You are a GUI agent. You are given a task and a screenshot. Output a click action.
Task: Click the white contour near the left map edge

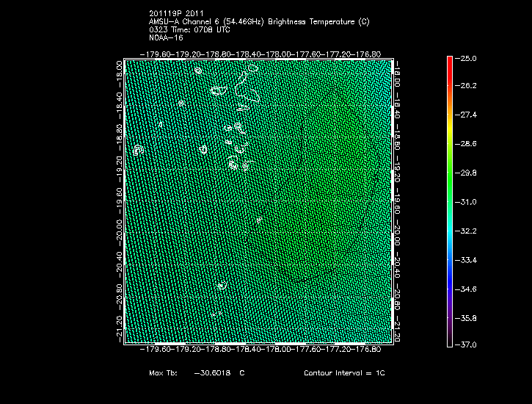tap(138, 150)
